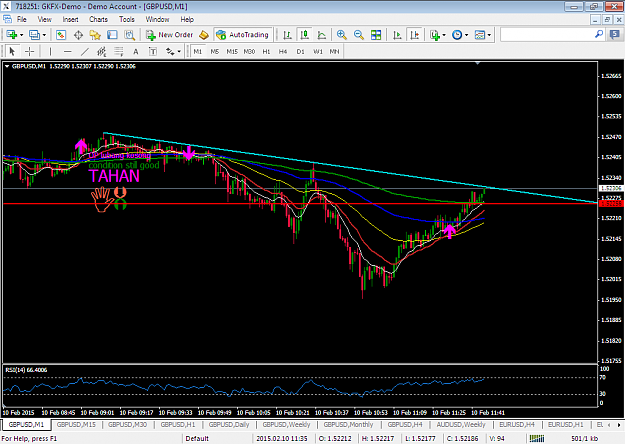The image size is (625, 444).
Task: Show the Market Watch panel
Action: [61, 35]
